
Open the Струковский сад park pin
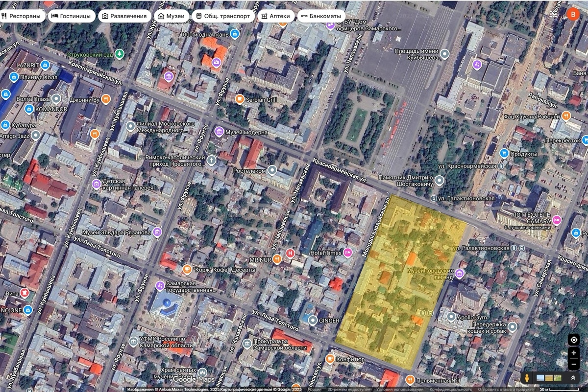pos(119,53)
